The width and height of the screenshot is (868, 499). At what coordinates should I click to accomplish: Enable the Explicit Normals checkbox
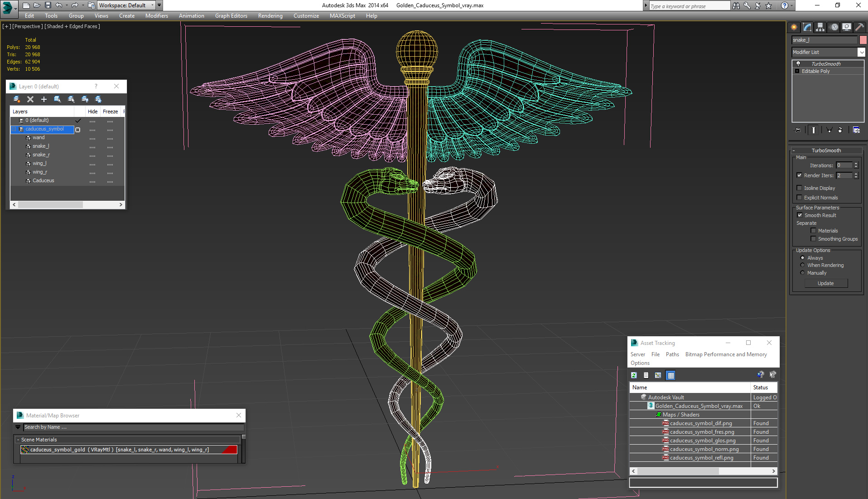point(800,198)
